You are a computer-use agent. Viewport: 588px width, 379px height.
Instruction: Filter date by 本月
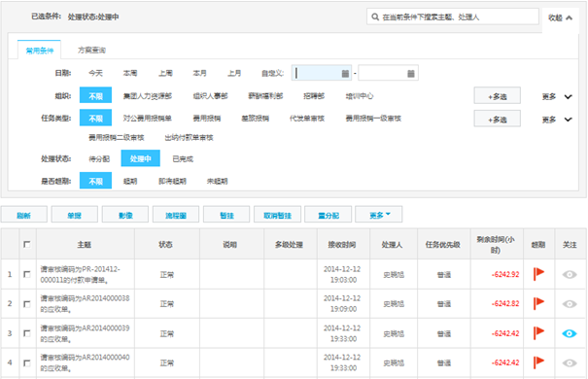(x=199, y=73)
